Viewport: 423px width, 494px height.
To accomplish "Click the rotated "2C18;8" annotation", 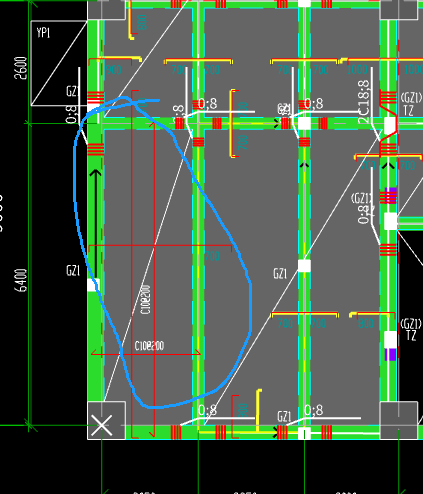I will (x=364, y=102).
